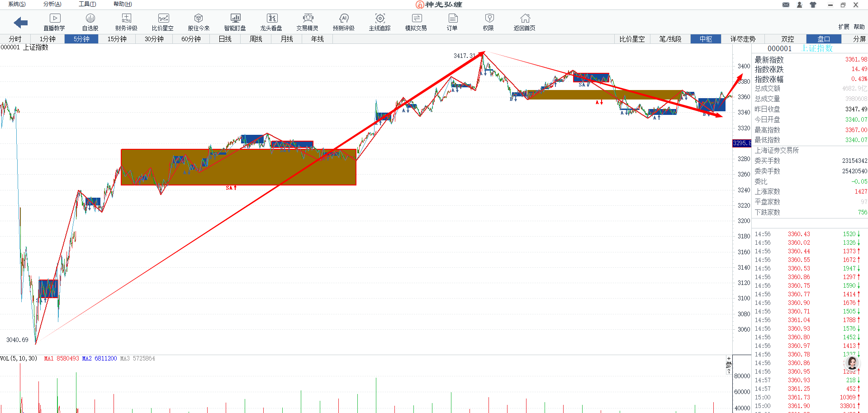868x413 pixels.
Task: Click the 最新指数 value 3361.98
Action: pos(856,59)
